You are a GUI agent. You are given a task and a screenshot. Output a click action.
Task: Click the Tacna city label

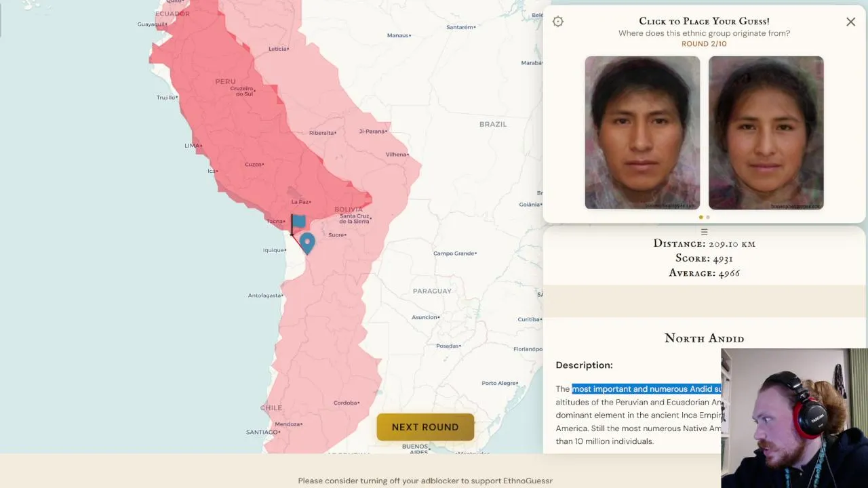pyautogui.click(x=275, y=221)
